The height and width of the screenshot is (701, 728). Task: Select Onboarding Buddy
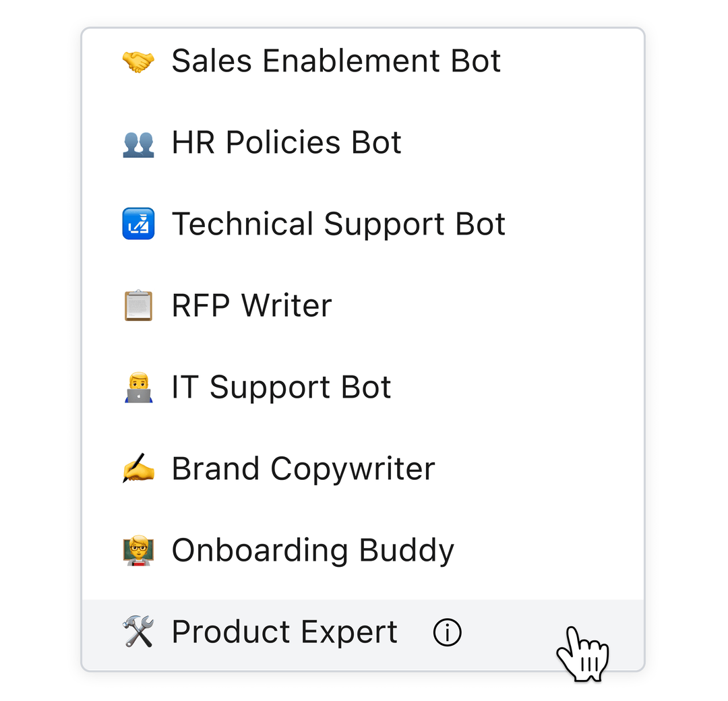click(x=313, y=550)
